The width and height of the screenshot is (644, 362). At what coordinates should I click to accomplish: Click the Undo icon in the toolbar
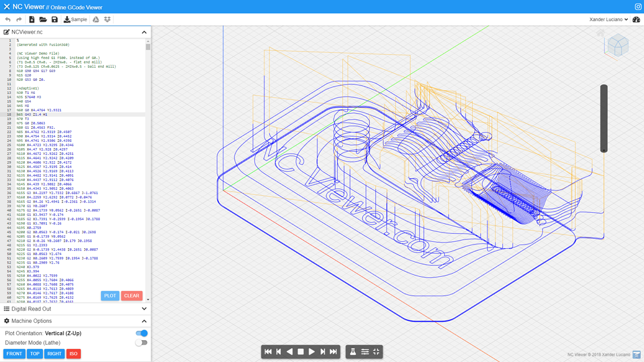(8, 19)
